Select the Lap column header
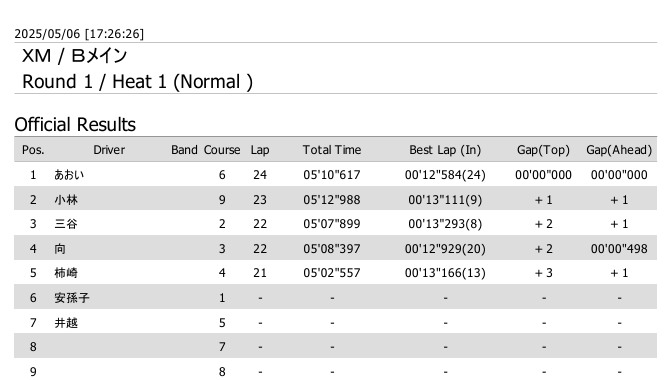 (x=260, y=150)
